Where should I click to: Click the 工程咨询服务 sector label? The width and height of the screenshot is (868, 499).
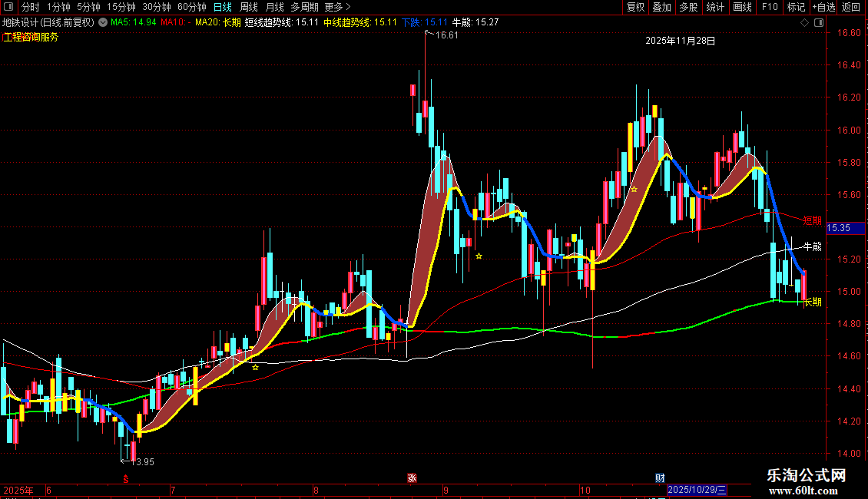[31, 37]
